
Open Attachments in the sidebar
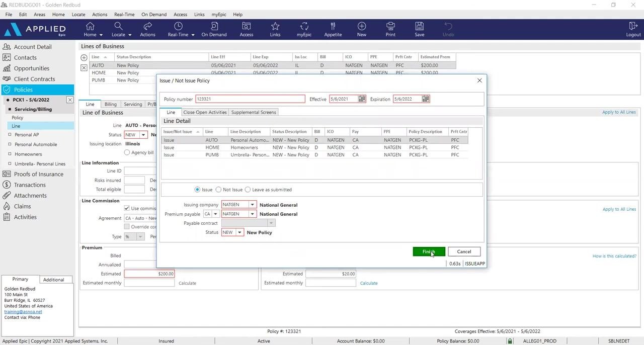30,196
